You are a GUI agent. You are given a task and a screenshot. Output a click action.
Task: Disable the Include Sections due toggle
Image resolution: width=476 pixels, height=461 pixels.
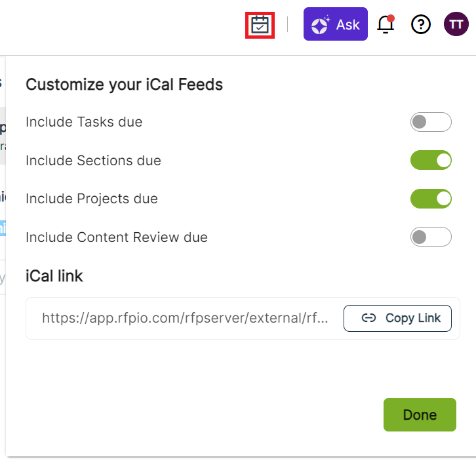431,160
